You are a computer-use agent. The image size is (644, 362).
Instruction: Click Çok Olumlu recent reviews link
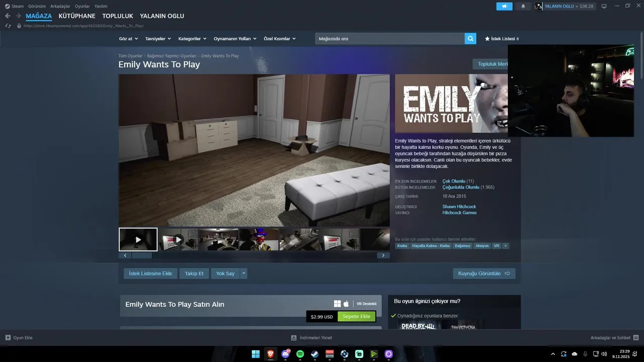tap(454, 181)
